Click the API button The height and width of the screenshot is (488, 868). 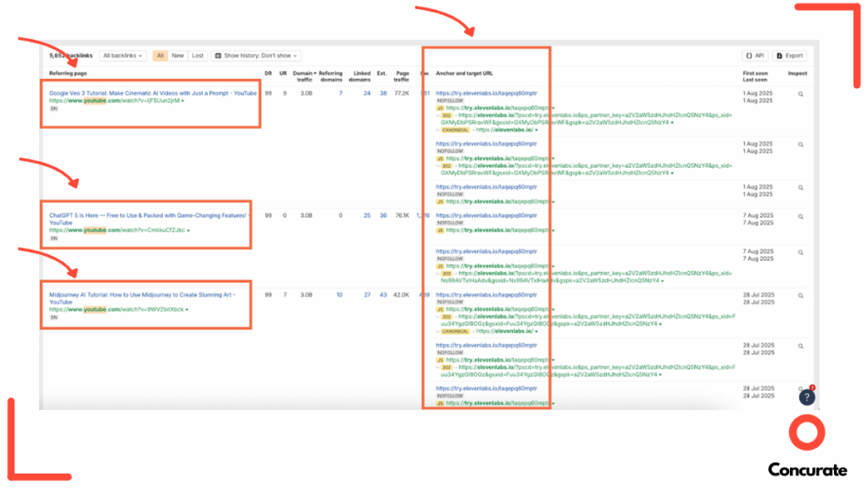754,56
